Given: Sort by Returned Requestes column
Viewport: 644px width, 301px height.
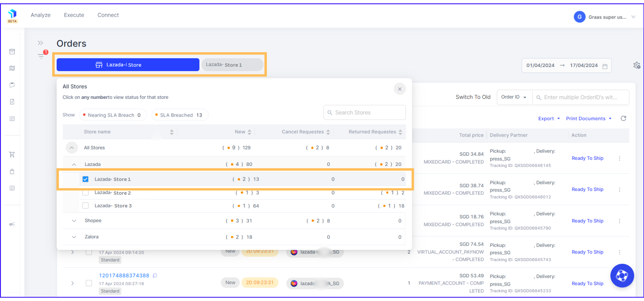Looking at the screenshot, I should click(x=400, y=132).
